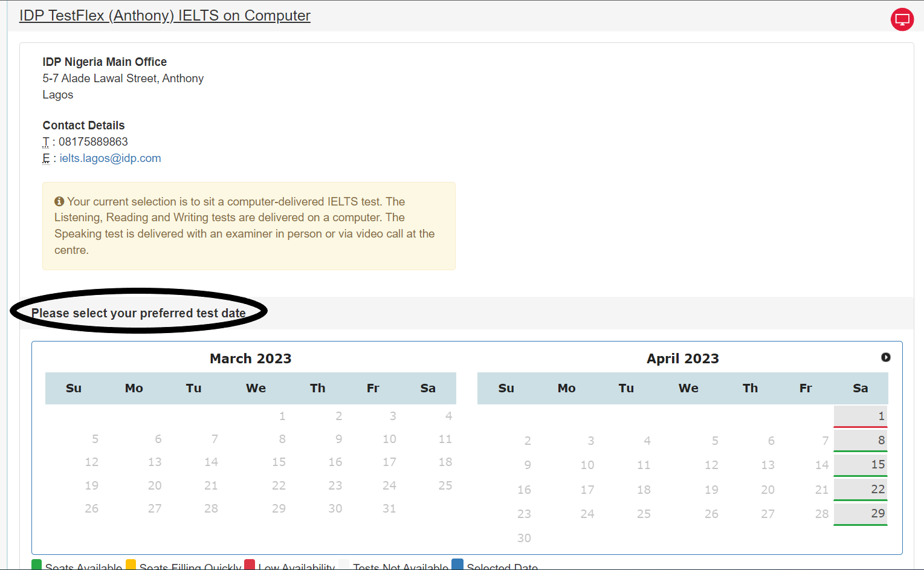This screenshot has height=570, width=924.
Task: Choose April 15 as preferred date
Action: coord(860,464)
